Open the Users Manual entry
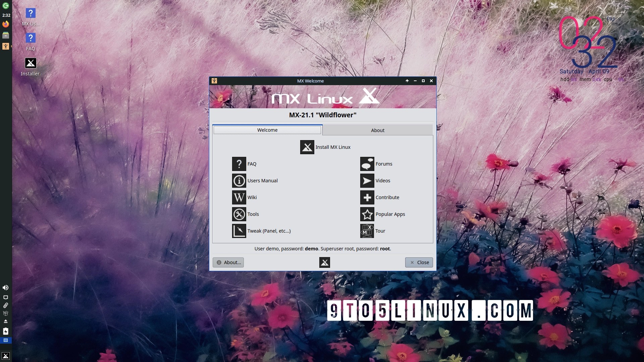Screen dimensions: 644x362 click(255, 181)
